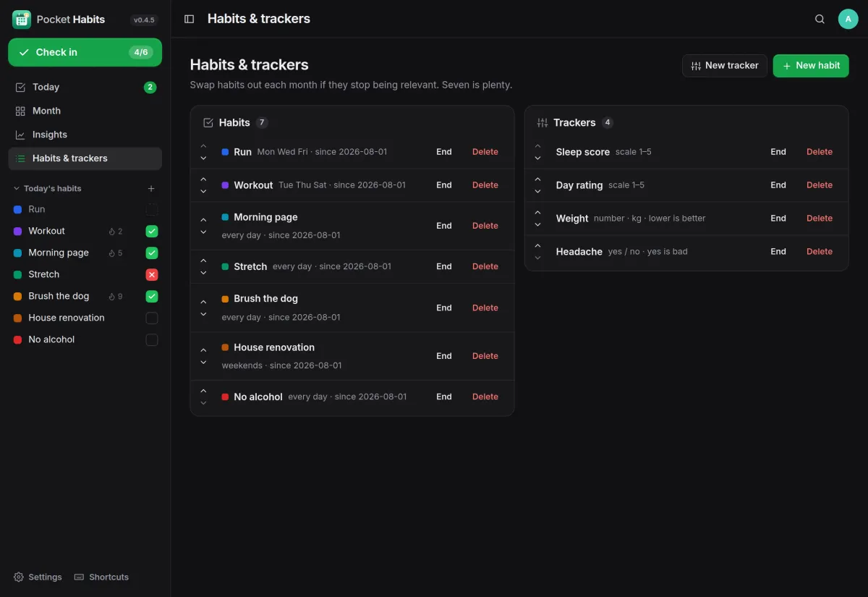Move the Workout habit up
Screen dimensions: 868x597
point(203,179)
